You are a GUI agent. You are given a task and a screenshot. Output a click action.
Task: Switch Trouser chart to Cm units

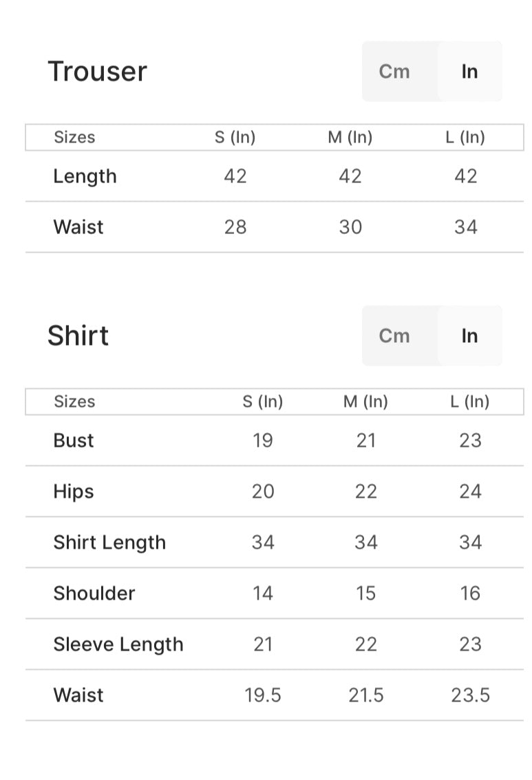click(394, 72)
